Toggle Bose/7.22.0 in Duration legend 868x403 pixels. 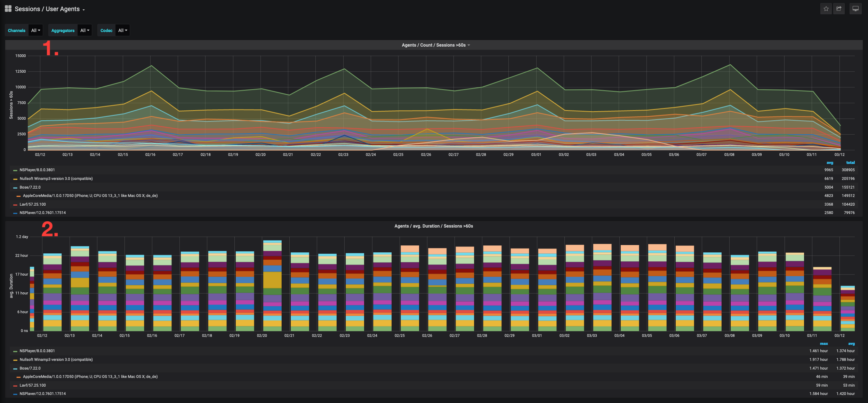click(x=30, y=368)
